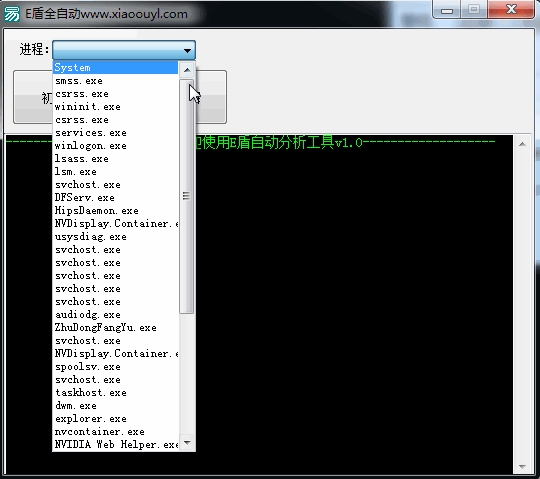
Task: Collapse the process combo box arrow
Action: (187, 50)
